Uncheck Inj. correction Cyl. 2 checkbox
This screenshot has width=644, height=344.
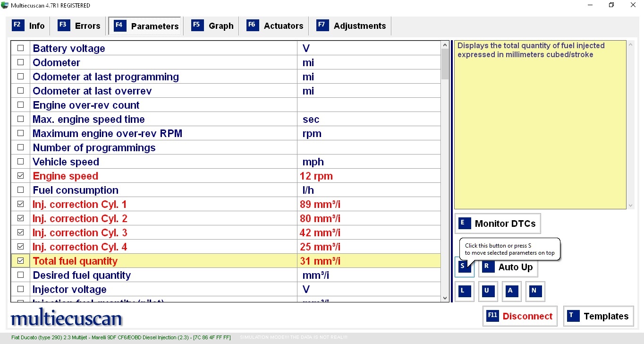[20, 218]
